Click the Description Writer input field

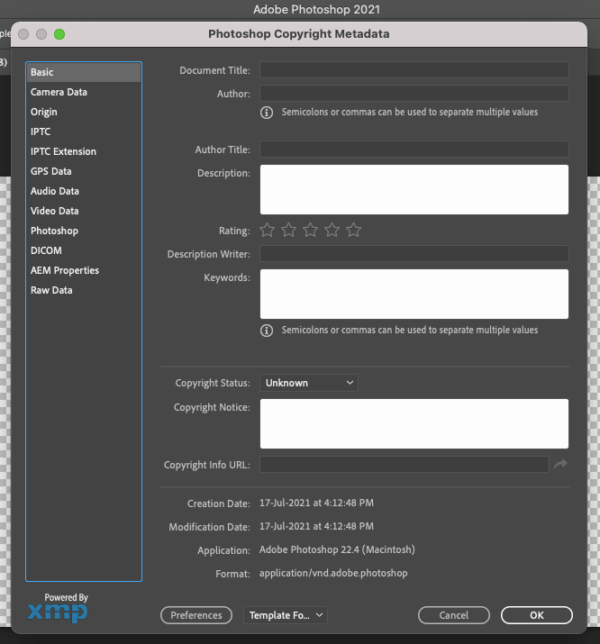414,254
